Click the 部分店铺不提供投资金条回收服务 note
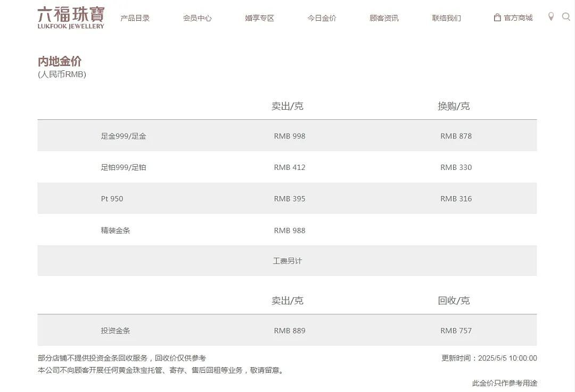This screenshot has width=575, height=392. point(122,358)
